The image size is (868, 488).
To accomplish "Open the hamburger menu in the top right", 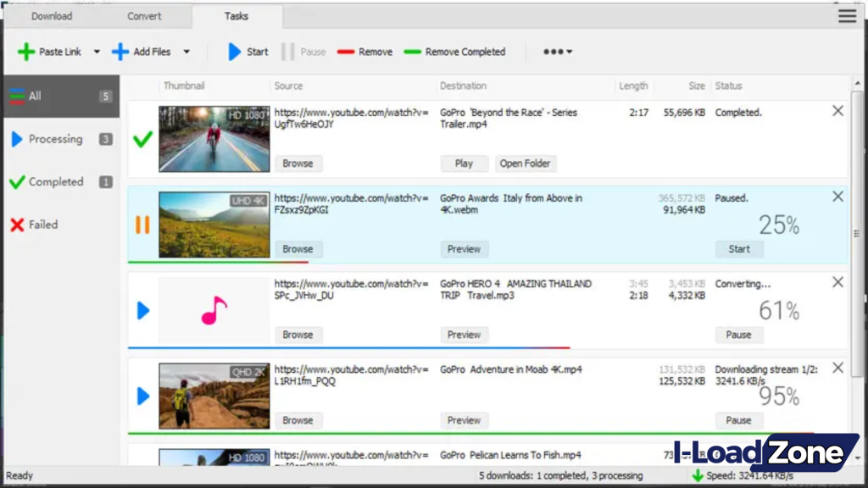I will 846,15.
